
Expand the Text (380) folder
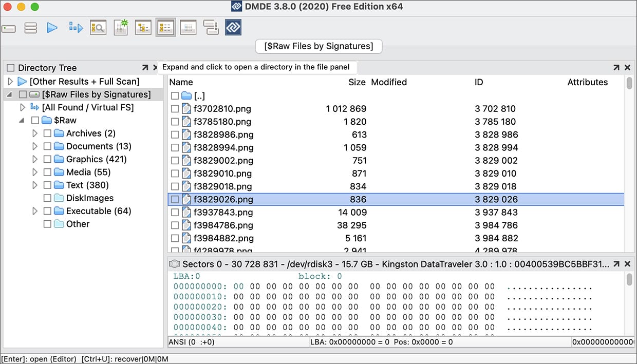point(35,185)
